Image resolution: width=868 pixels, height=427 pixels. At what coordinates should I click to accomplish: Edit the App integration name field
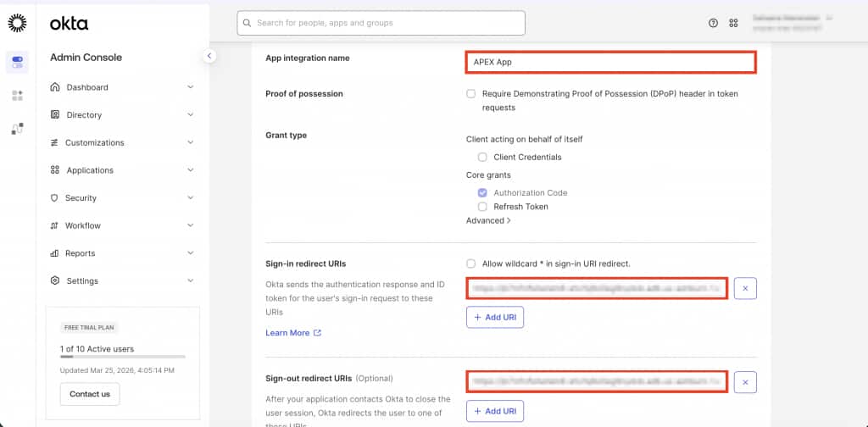pos(610,62)
